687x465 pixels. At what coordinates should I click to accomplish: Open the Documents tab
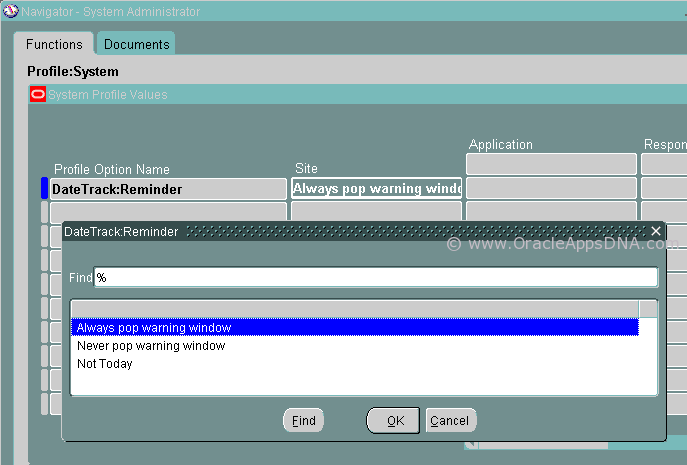(136, 44)
